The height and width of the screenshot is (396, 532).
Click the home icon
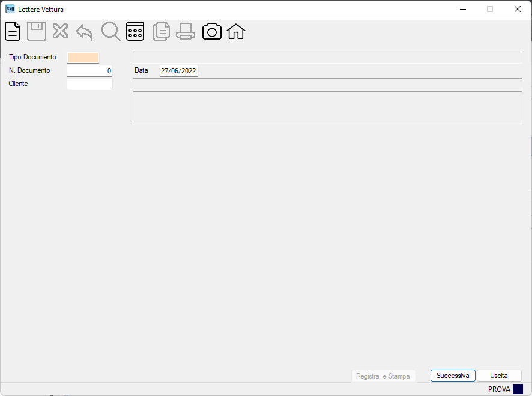tap(236, 31)
